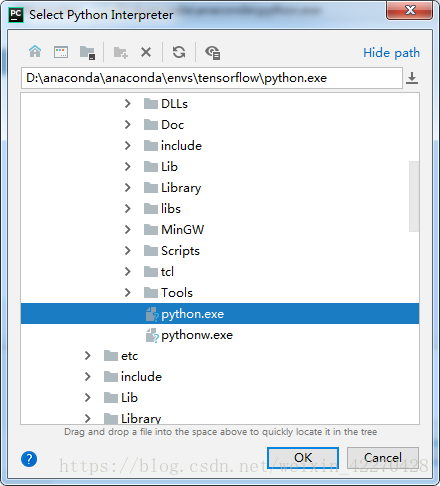Toggle show hidden files icon

213,52
